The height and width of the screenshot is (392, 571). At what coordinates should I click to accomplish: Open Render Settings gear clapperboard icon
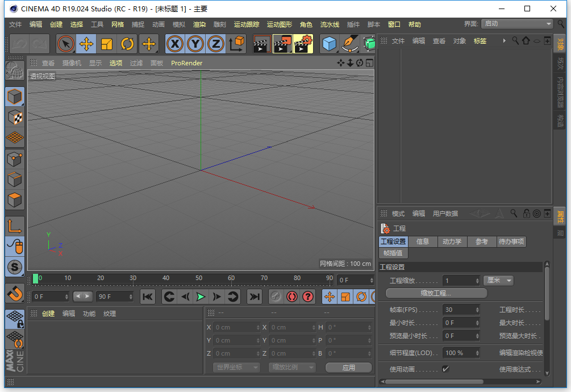(303, 44)
